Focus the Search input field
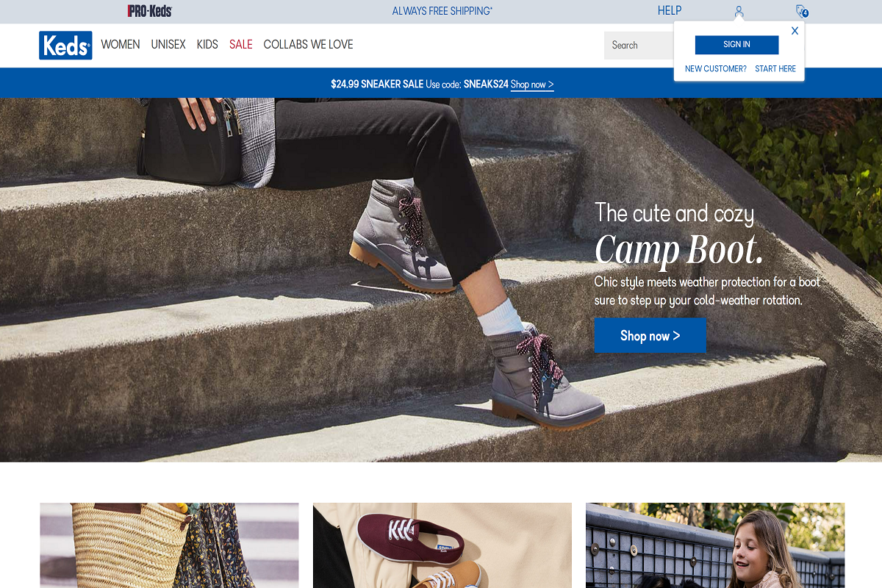Image resolution: width=882 pixels, height=588 pixels. [639, 46]
